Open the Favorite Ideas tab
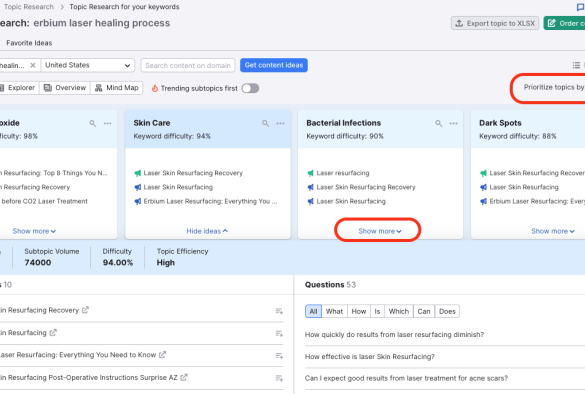Image resolution: width=585 pixels, height=394 pixels. point(29,43)
